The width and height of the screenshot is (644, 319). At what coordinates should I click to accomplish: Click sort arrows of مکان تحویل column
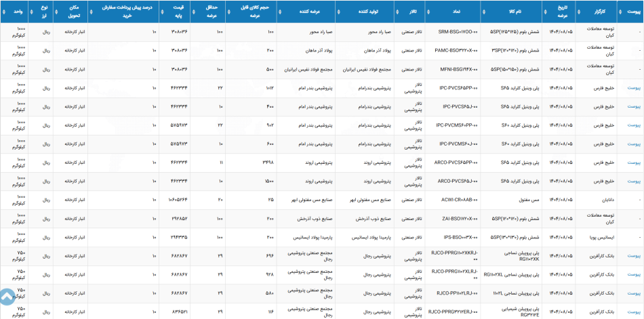coord(56,12)
